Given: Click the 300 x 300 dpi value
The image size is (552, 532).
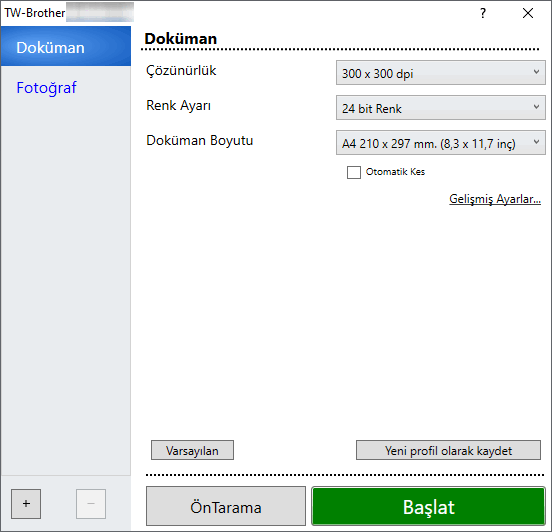Looking at the screenshot, I should pyautogui.click(x=377, y=74).
